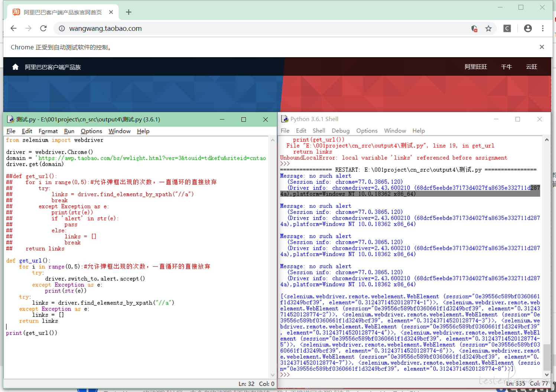Open Help menu in Python Shell

[x=418, y=131]
